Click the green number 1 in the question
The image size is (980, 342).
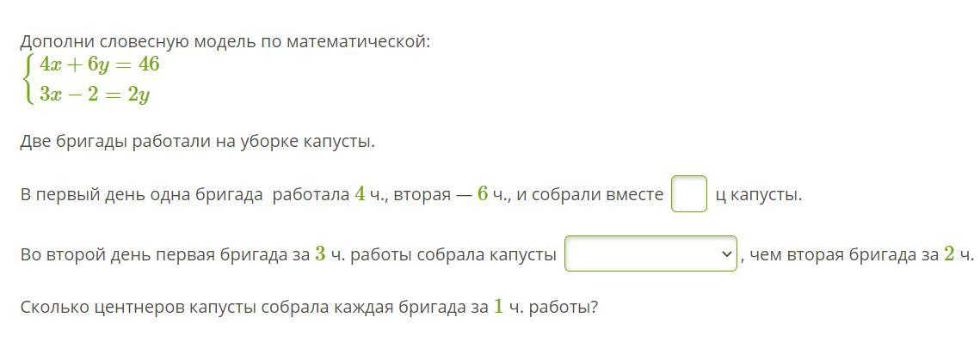click(x=498, y=307)
